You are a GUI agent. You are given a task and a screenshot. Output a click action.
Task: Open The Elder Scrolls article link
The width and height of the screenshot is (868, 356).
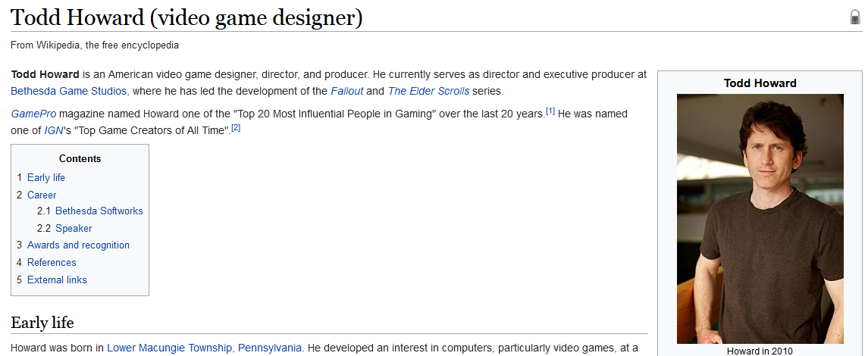[x=428, y=91]
